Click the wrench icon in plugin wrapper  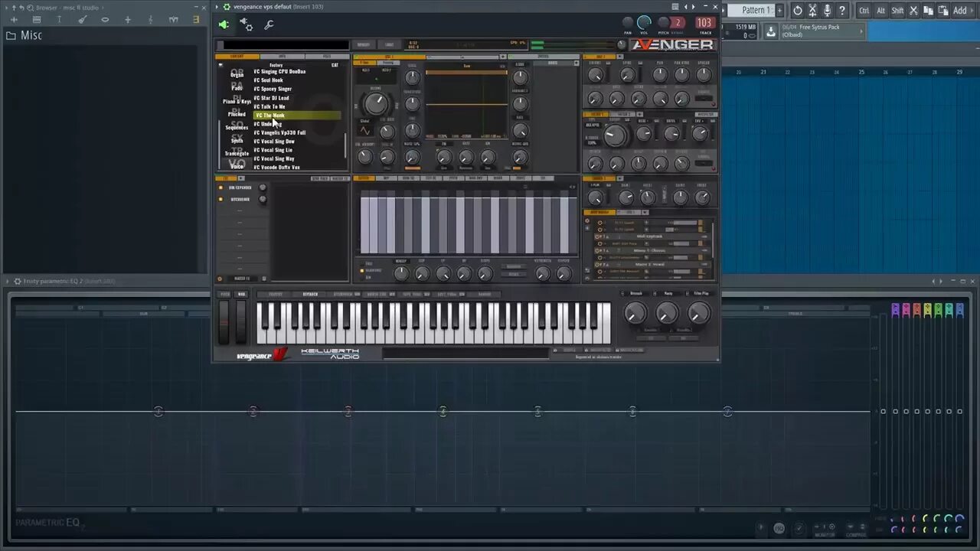pos(269,24)
